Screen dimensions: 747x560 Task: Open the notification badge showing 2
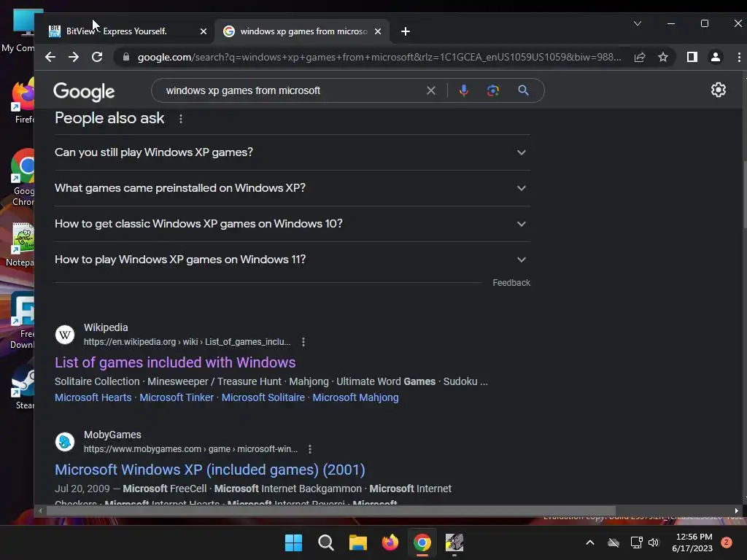coord(727,542)
